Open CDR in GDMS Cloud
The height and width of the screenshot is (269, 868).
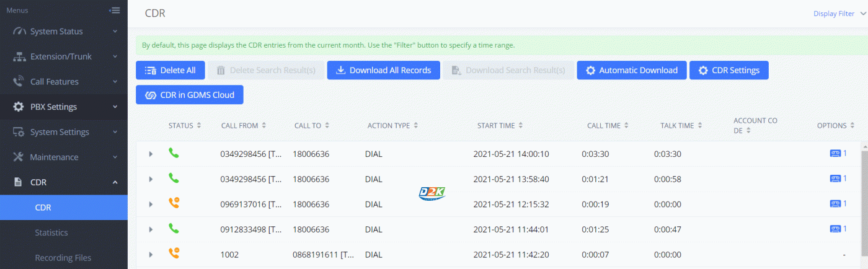click(189, 95)
